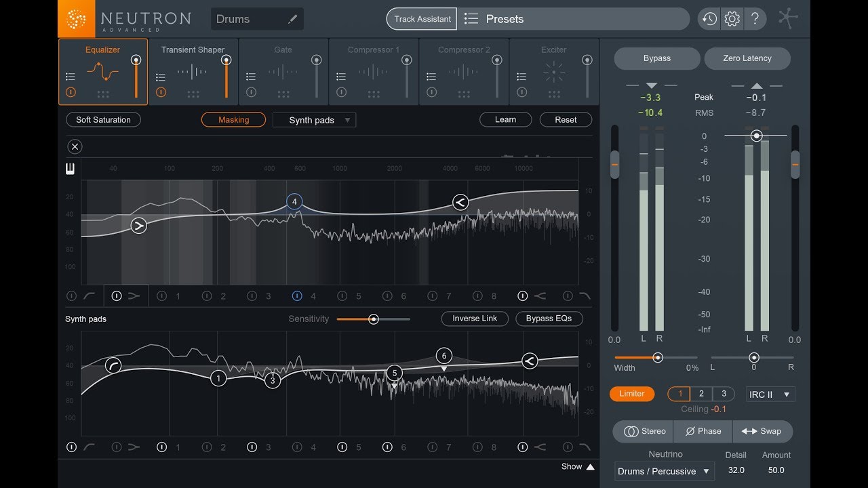Select band 5 node in Synth pads EQ

[x=395, y=372]
